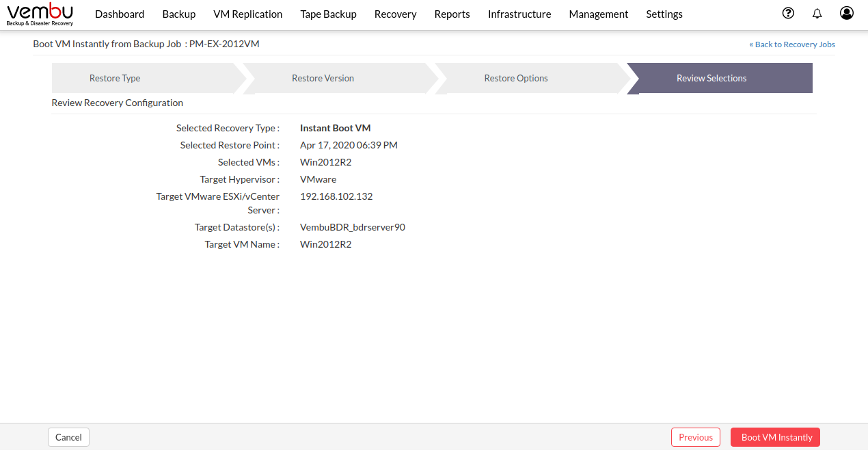Click the Previous button
The width and height of the screenshot is (868, 457).
696,437
